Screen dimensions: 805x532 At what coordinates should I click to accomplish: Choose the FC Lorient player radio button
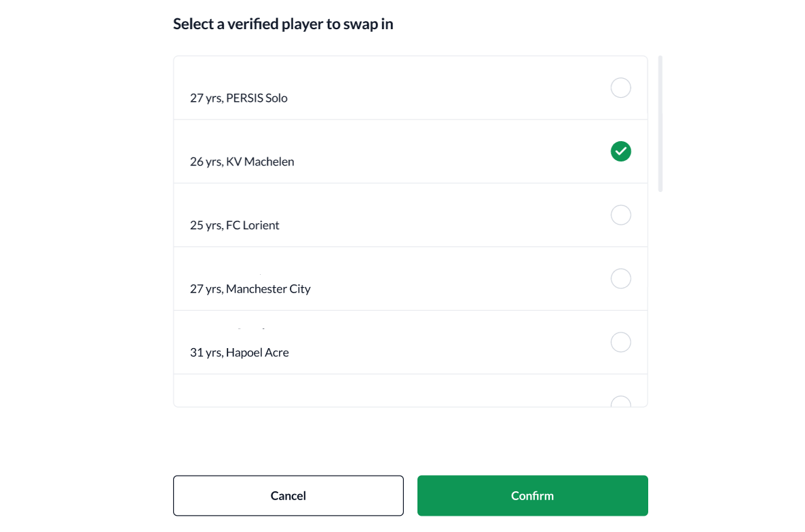point(620,215)
